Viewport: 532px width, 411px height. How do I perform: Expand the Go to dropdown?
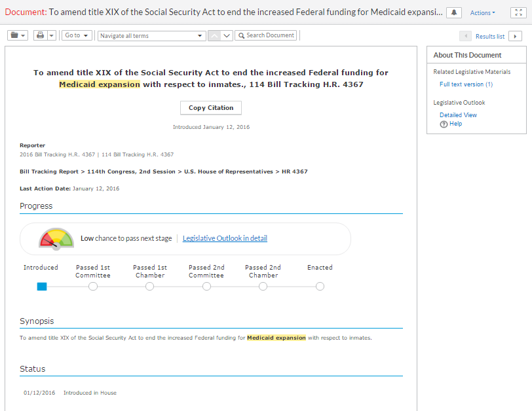point(77,35)
